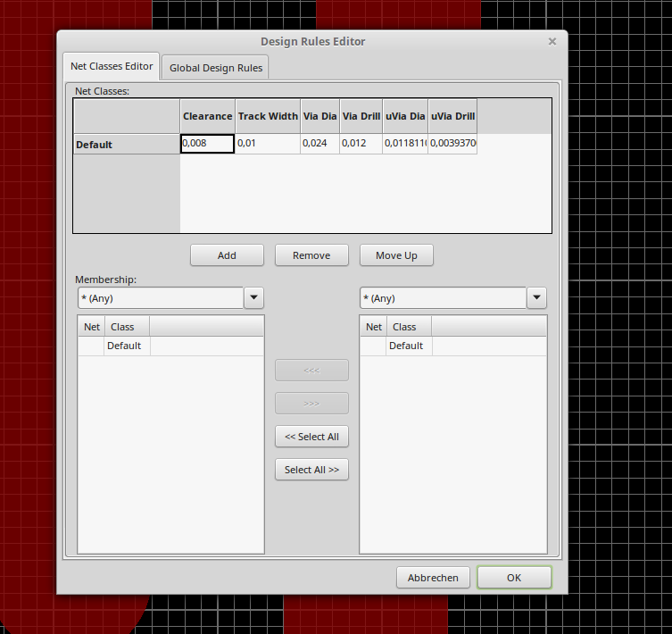Click Net column header in left list
The width and height of the screenshot is (672, 634).
tap(92, 327)
